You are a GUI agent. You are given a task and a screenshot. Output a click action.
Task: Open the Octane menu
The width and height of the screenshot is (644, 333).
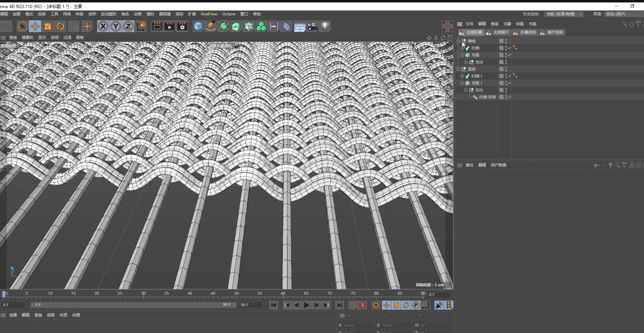click(x=229, y=14)
